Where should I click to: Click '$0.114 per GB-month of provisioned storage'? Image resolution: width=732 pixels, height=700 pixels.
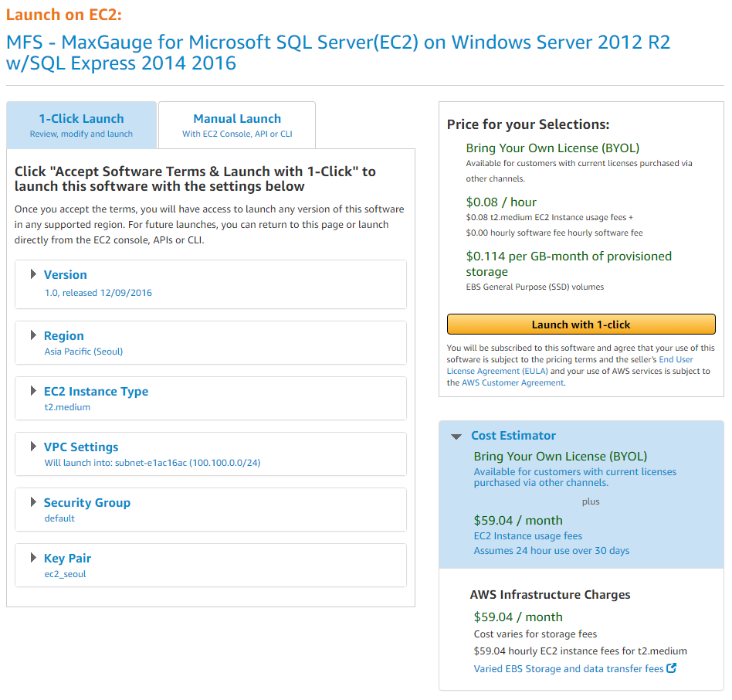(568, 263)
